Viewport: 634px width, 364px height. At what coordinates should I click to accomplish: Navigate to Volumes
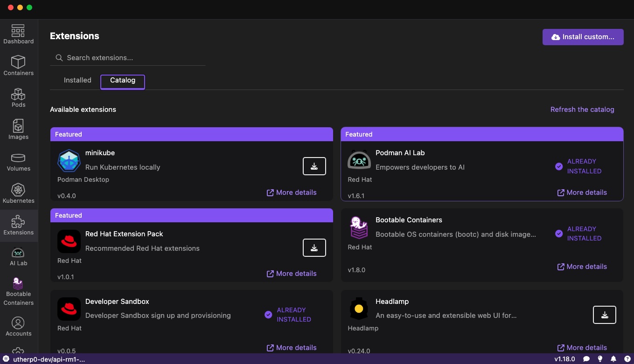tap(18, 162)
